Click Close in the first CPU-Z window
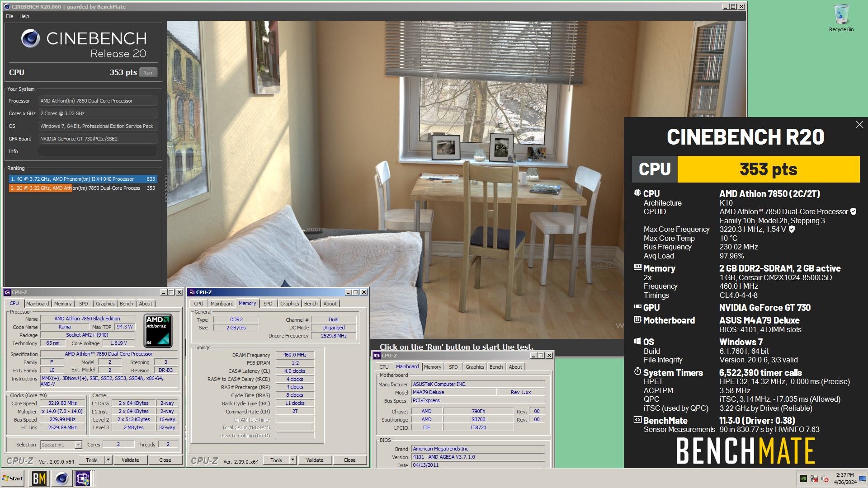 165,460
